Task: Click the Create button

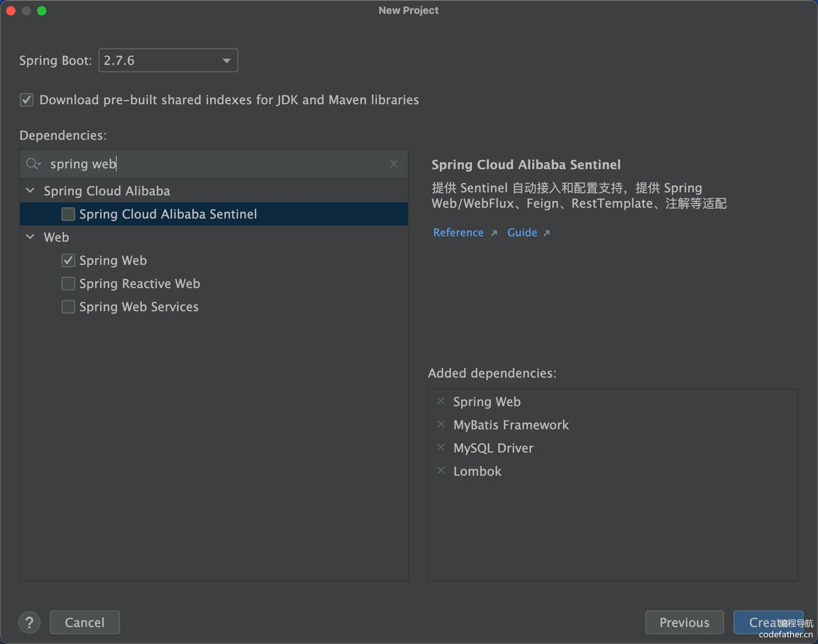Action: point(769,622)
